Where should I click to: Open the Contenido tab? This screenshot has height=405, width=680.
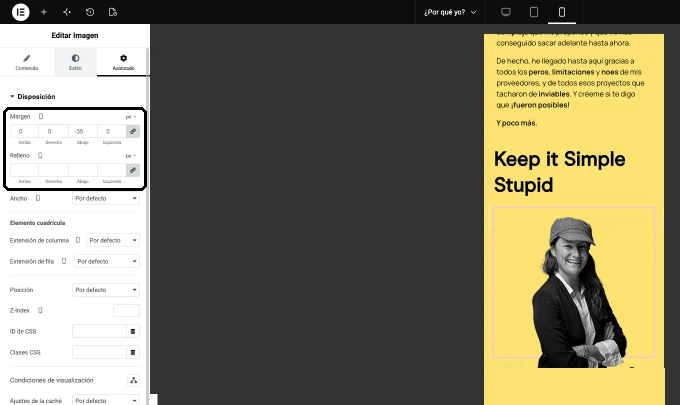coord(27,62)
